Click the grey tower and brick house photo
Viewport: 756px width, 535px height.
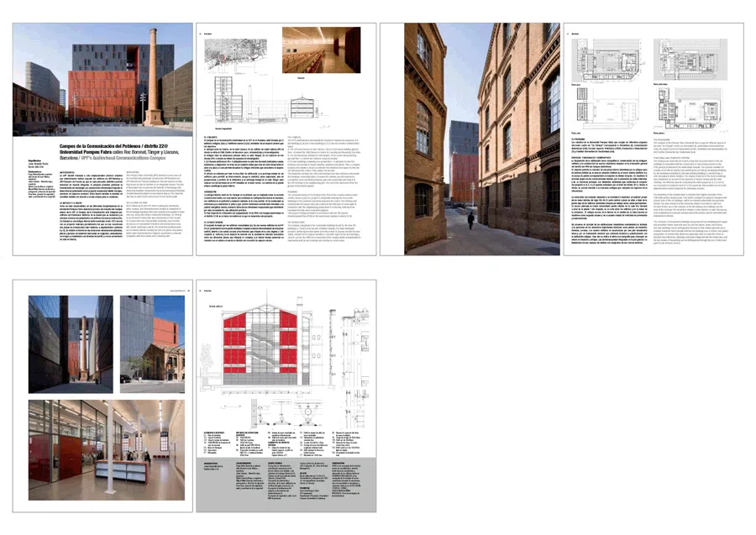152,344
